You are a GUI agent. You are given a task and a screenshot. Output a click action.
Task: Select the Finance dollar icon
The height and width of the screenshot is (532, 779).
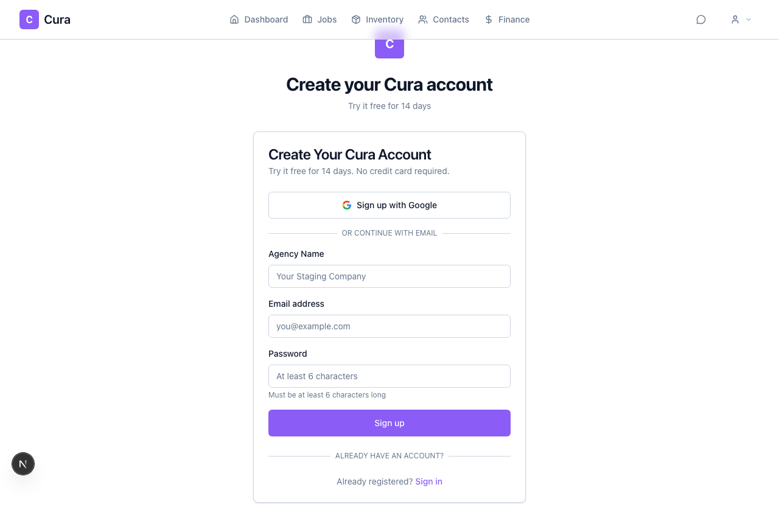pos(487,19)
